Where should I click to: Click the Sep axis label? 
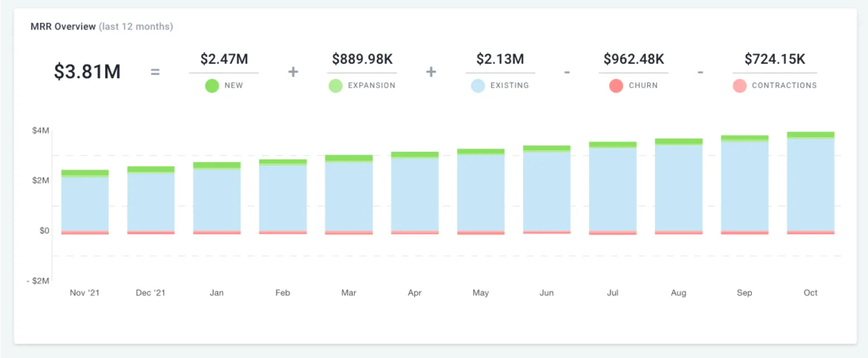pyautogui.click(x=745, y=293)
